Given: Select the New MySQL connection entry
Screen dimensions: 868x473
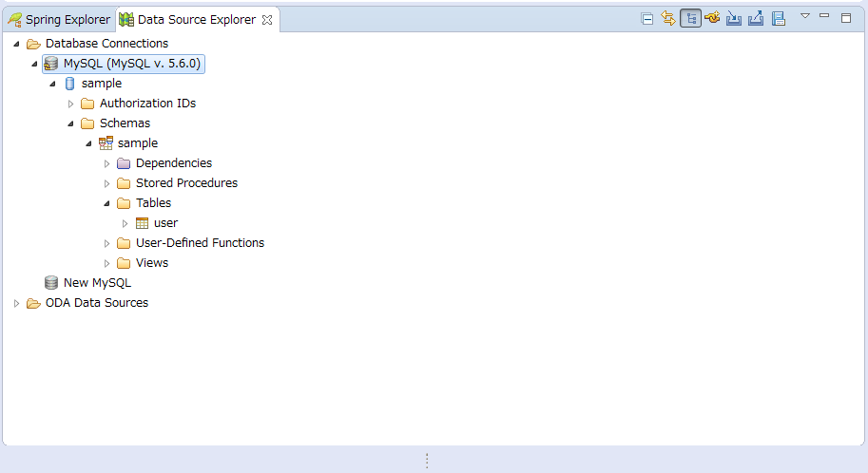Looking at the screenshot, I should point(97,283).
